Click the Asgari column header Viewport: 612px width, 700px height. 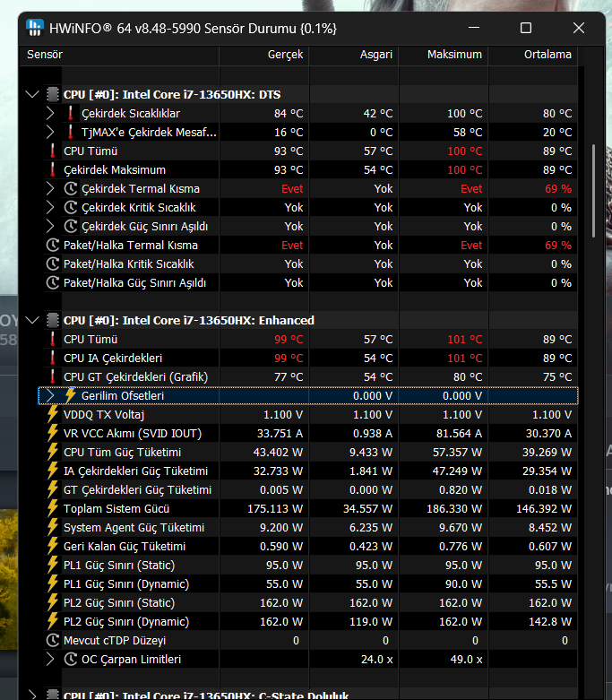[354, 55]
